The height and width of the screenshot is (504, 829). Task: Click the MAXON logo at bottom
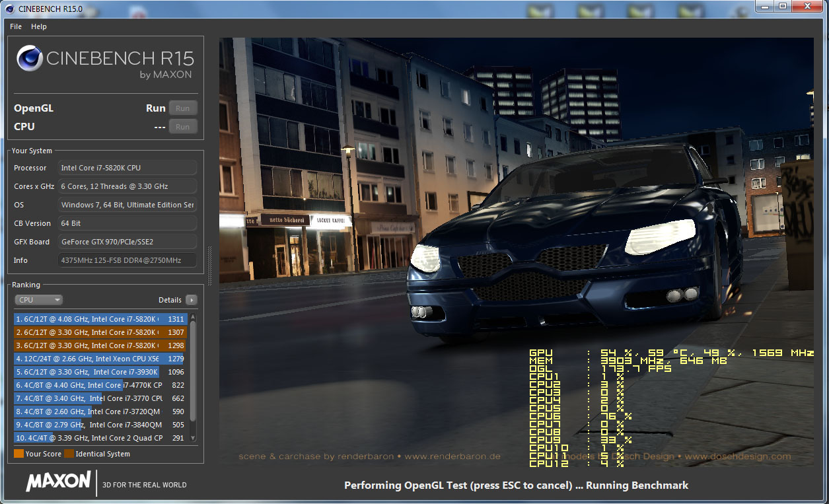point(58,482)
